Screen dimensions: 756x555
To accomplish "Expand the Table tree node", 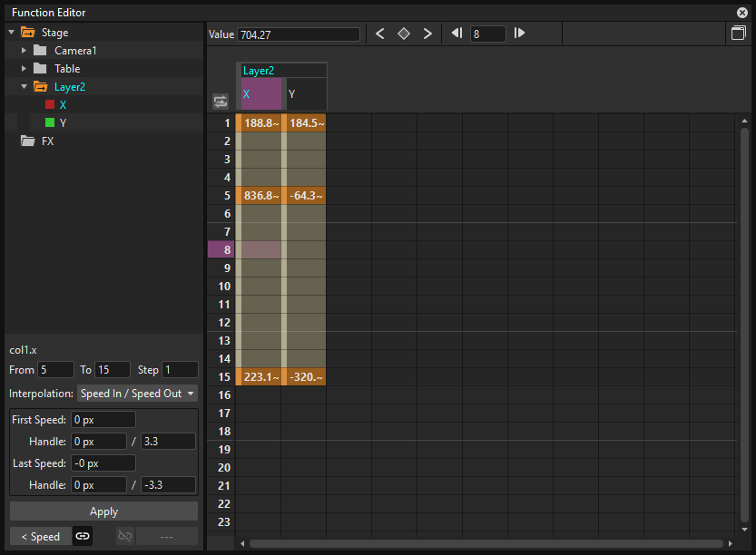I will [24, 68].
